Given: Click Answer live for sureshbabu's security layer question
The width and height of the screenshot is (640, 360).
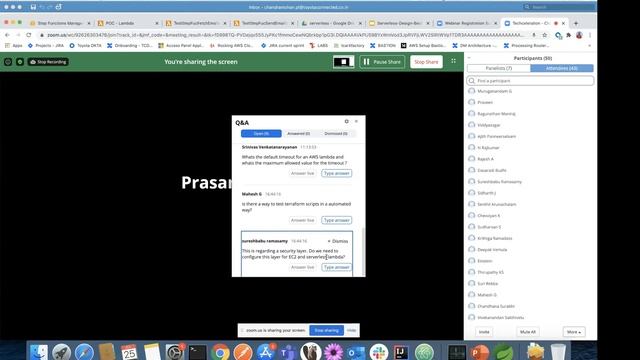Looking at the screenshot, I should [x=302, y=267].
